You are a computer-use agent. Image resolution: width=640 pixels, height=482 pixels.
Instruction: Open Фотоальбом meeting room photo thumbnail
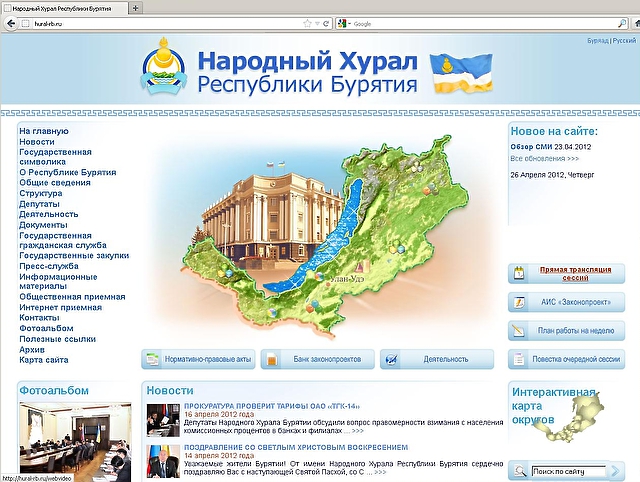[x=76, y=442]
